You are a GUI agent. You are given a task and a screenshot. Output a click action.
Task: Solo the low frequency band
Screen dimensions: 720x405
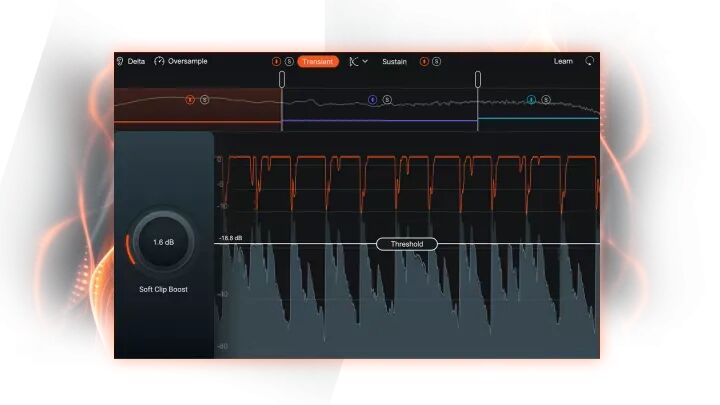(x=205, y=99)
